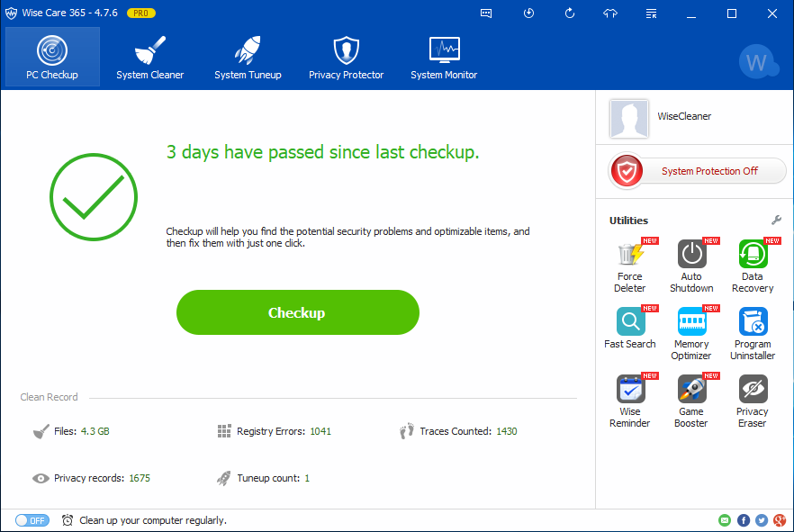Open the System Cleaner tab

(149, 57)
